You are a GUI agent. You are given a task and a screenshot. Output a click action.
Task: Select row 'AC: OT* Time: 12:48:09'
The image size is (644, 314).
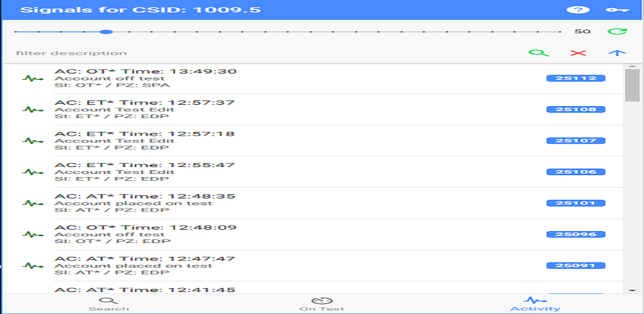[313, 234]
